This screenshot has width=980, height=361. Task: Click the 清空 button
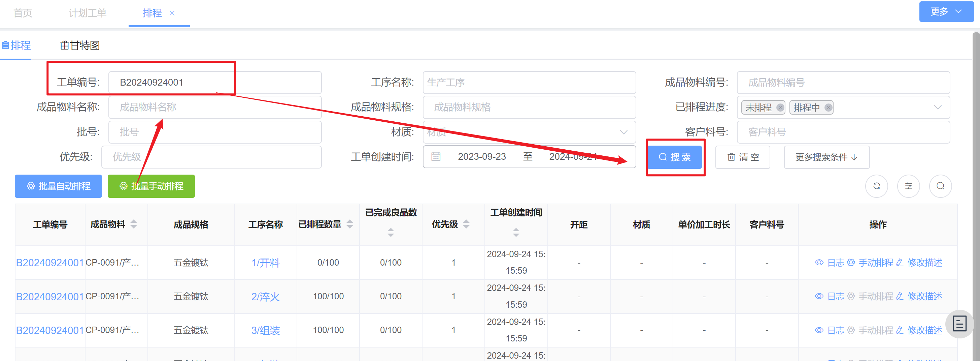(743, 157)
